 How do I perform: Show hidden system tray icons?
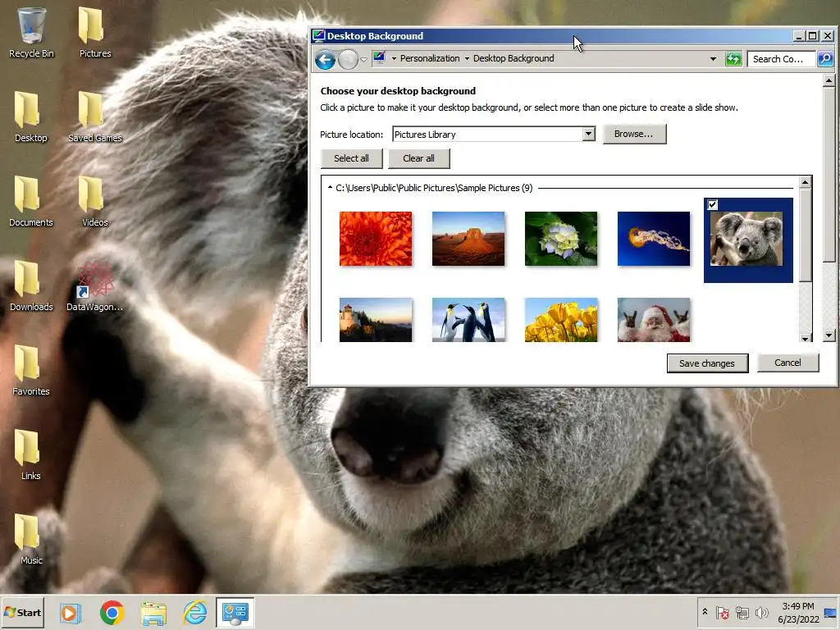tap(705, 612)
